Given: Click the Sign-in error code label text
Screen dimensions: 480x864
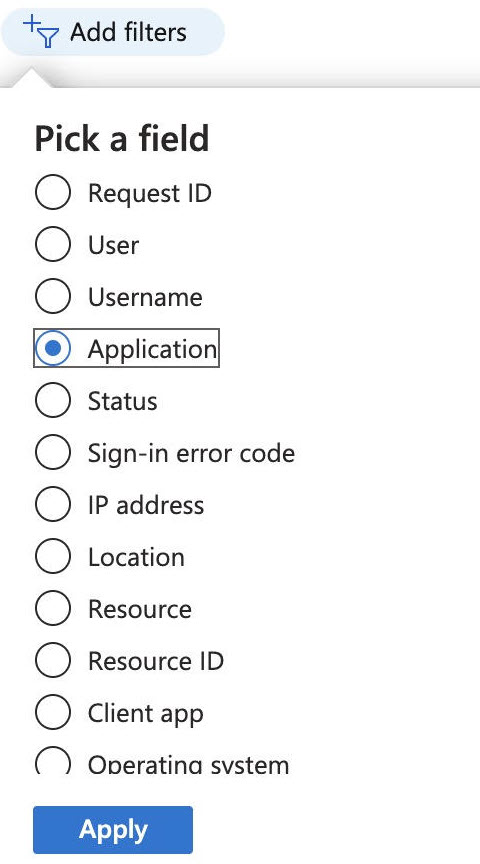Looking at the screenshot, I should click(x=191, y=453).
